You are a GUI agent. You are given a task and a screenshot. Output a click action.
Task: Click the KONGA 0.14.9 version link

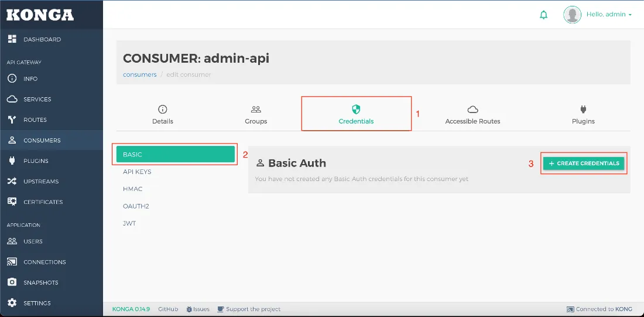click(x=131, y=309)
